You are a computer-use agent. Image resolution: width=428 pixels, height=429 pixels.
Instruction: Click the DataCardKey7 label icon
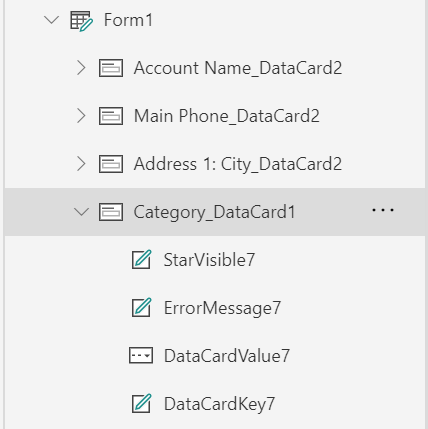click(x=141, y=403)
